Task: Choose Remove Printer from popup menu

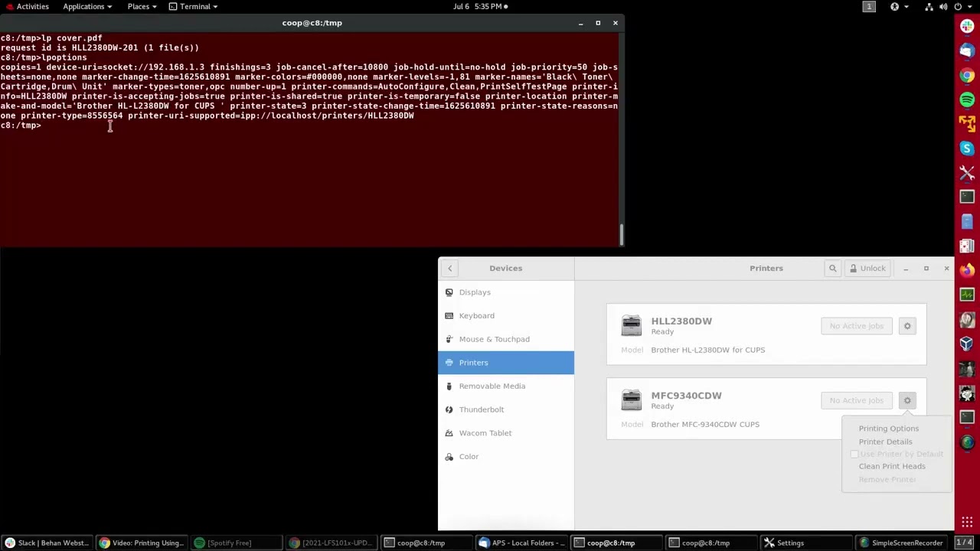Action: pos(887,479)
